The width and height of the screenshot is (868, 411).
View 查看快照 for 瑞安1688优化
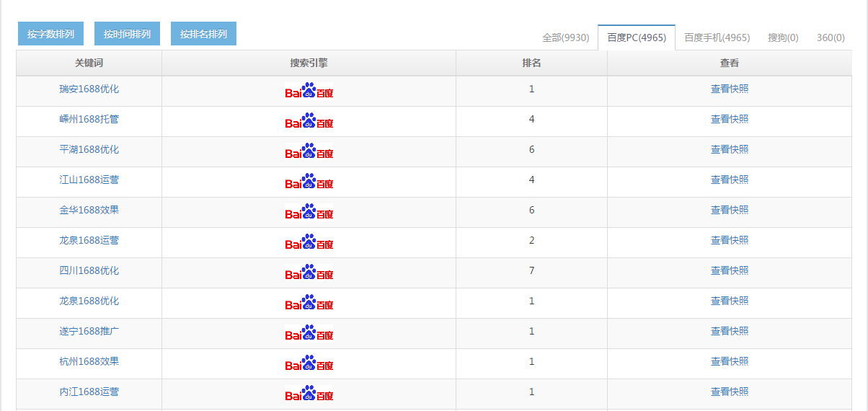coord(730,89)
